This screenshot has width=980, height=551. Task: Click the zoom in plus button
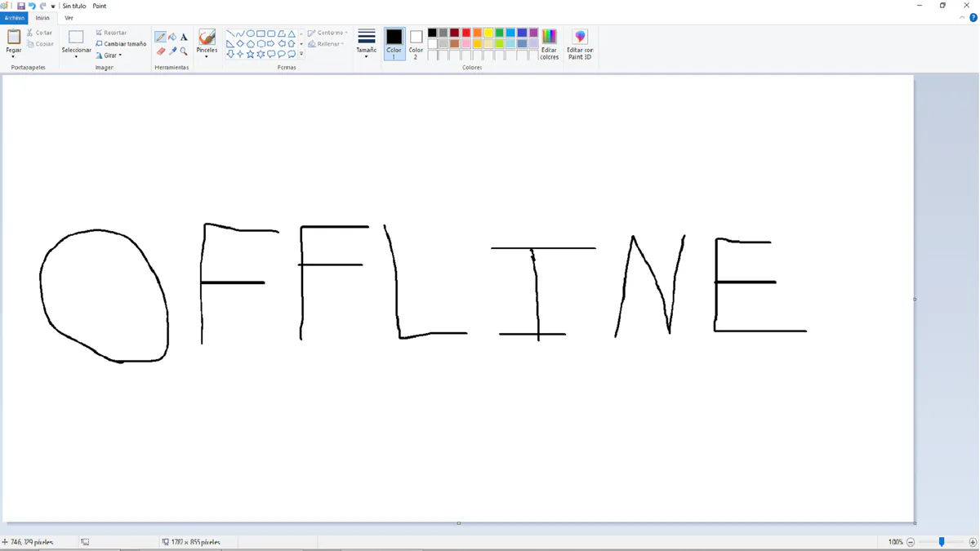click(973, 542)
